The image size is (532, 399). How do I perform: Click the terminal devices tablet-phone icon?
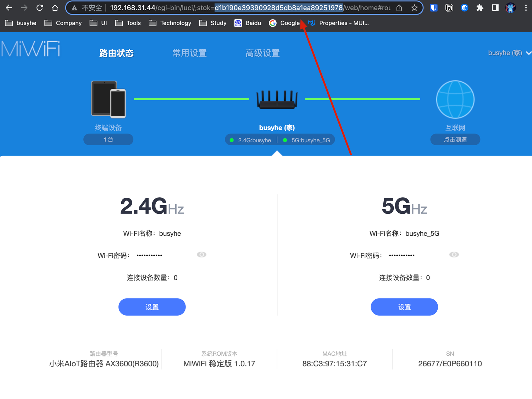pos(108,99)
